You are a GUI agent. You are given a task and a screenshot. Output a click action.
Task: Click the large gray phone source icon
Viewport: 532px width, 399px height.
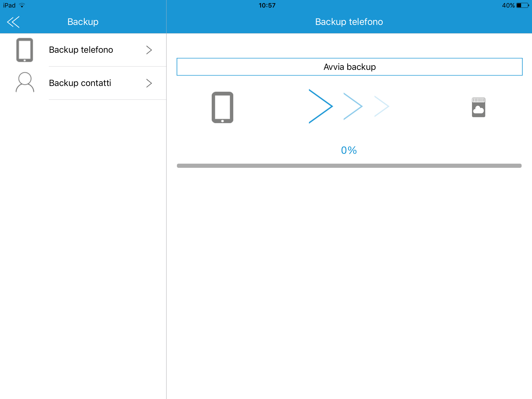pos(222,107)
